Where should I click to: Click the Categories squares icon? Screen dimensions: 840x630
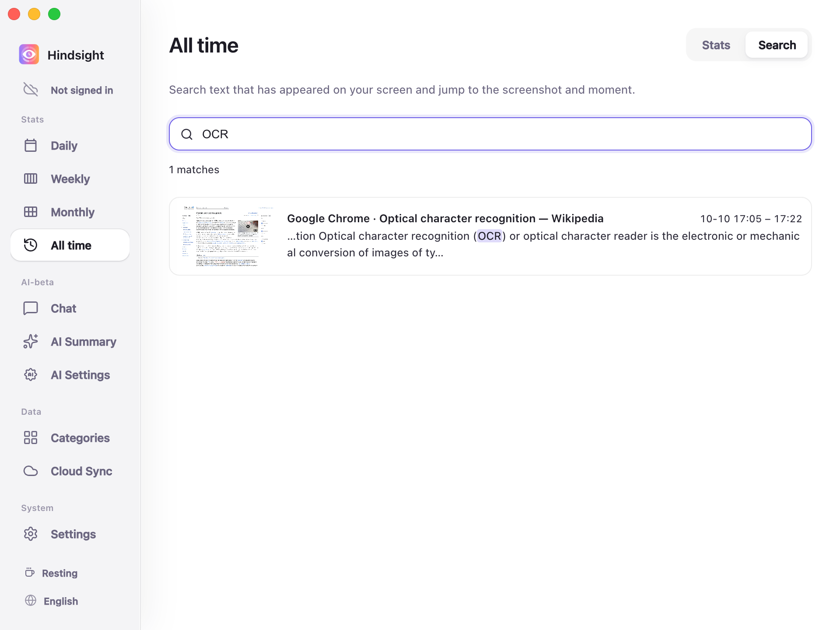(31, 437)
